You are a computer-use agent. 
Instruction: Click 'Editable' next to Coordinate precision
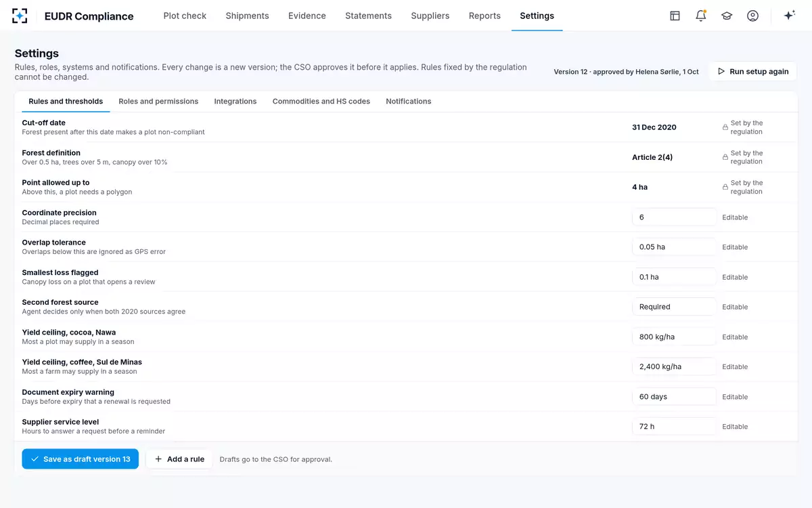(x=735, y=217)
